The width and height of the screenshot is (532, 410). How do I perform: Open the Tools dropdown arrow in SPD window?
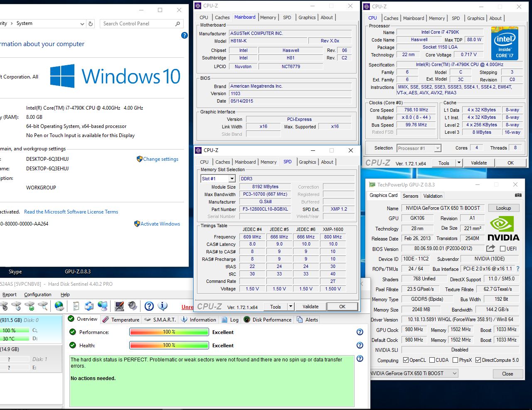(x=291, y=307)
